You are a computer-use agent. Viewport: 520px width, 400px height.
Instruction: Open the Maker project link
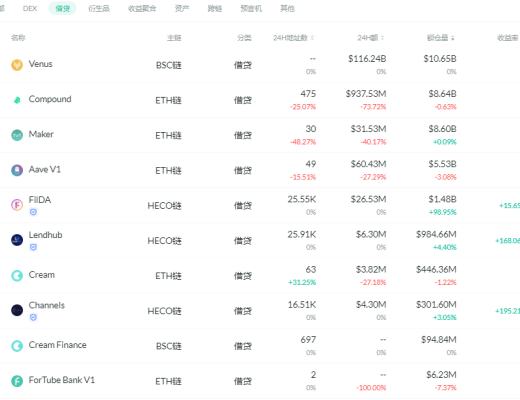(x=41, y=134)
